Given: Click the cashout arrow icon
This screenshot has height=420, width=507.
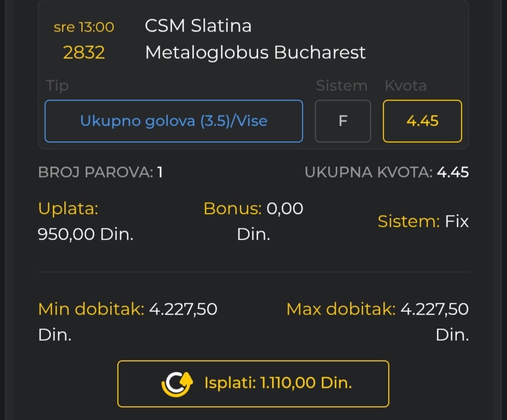Looking at the screenshot, I should point(177,384).
